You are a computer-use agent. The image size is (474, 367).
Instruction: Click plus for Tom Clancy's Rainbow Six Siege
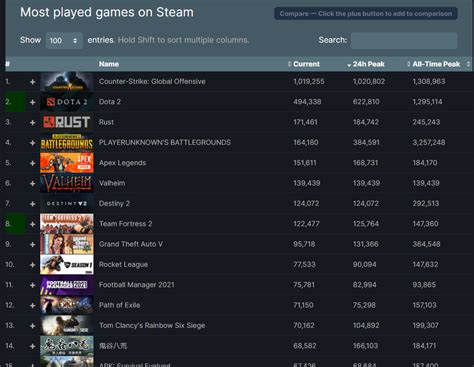[32, 326]
